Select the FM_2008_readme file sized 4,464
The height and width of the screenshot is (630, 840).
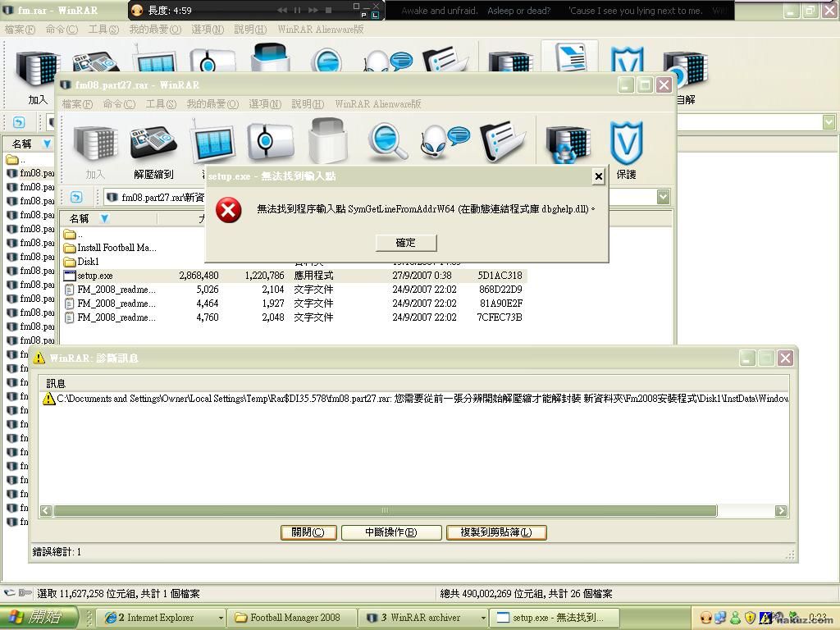[294, 304]
